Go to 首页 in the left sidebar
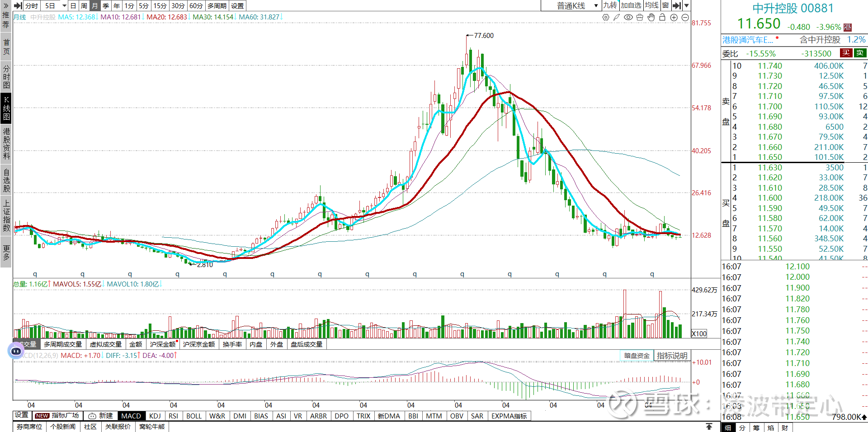Screen dimensions: 868x432 point(6,47)
